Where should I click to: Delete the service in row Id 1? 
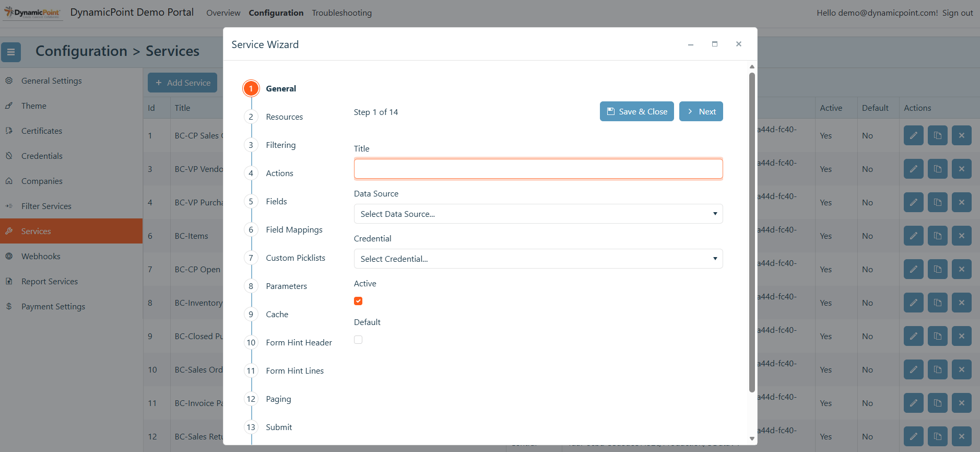961,135
